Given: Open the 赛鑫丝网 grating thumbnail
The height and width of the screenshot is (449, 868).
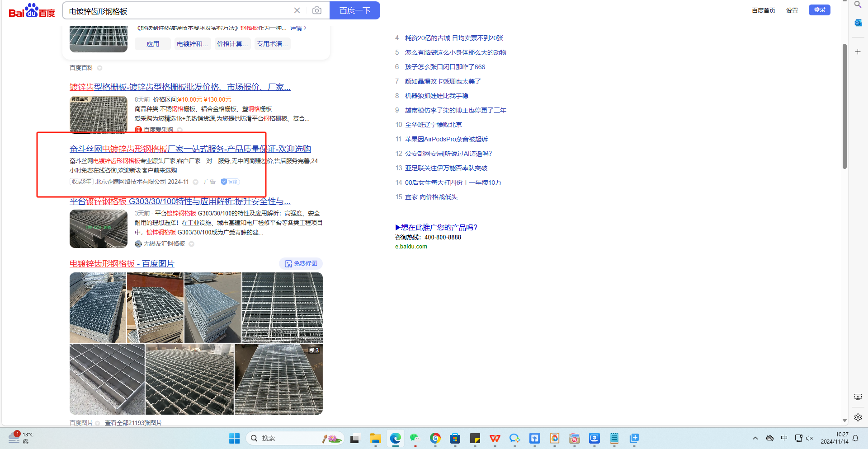Looking at the screenshot, I should tap(99, 115).
